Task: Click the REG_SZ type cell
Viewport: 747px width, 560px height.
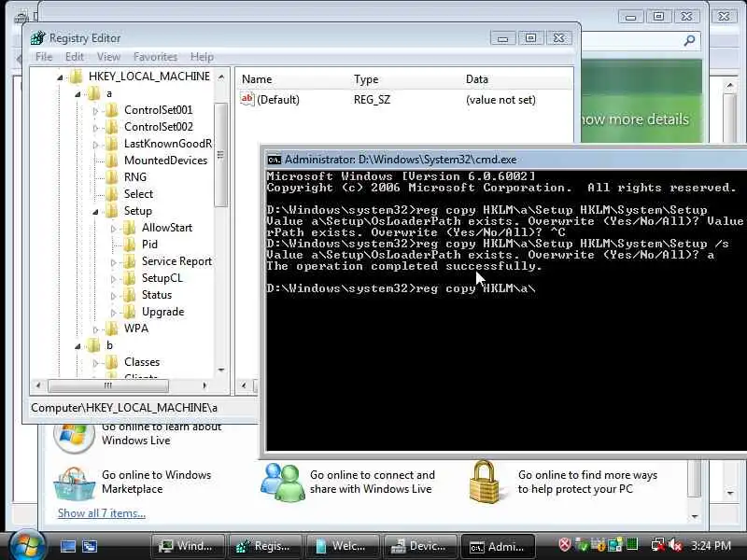Action: tap(372, 100)
